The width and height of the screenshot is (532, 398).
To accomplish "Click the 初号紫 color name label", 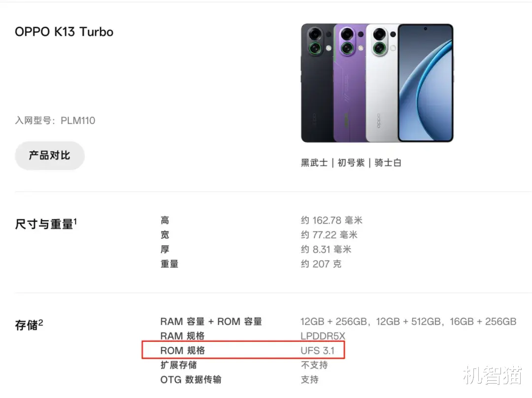I will click(x=351, y=163).
